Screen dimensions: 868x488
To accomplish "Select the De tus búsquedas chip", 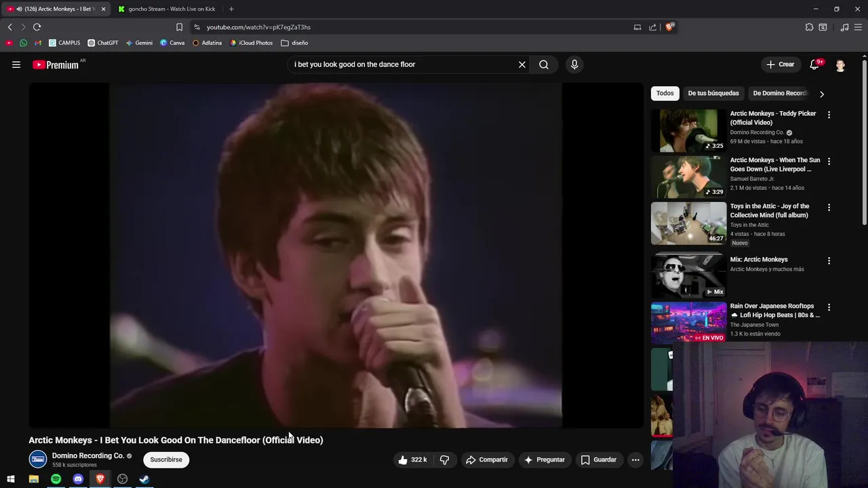I will tap(713, 93).
